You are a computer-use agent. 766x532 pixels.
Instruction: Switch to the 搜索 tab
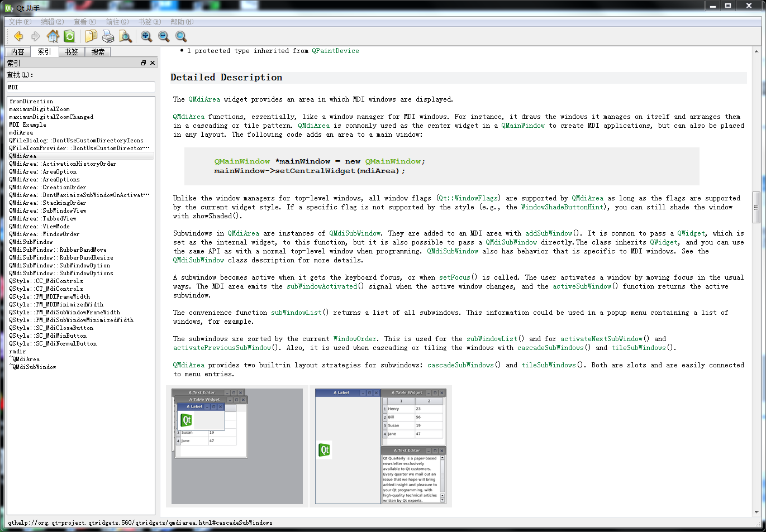pos(97,51)
